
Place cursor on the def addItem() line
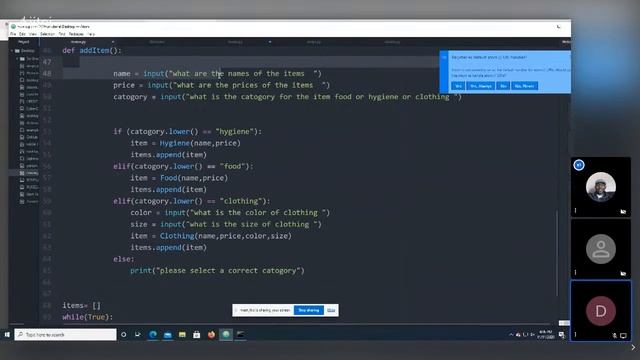click(x=92, y=51)
